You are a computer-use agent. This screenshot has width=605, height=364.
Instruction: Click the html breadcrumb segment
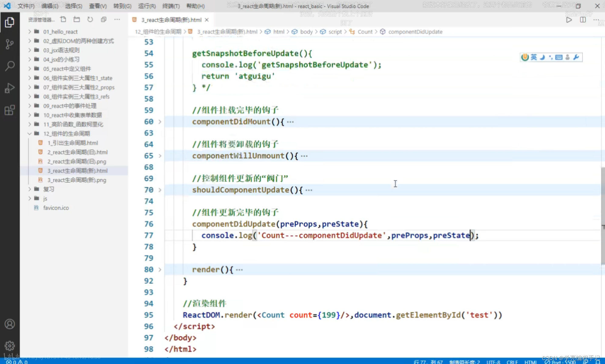click(279, 32)
